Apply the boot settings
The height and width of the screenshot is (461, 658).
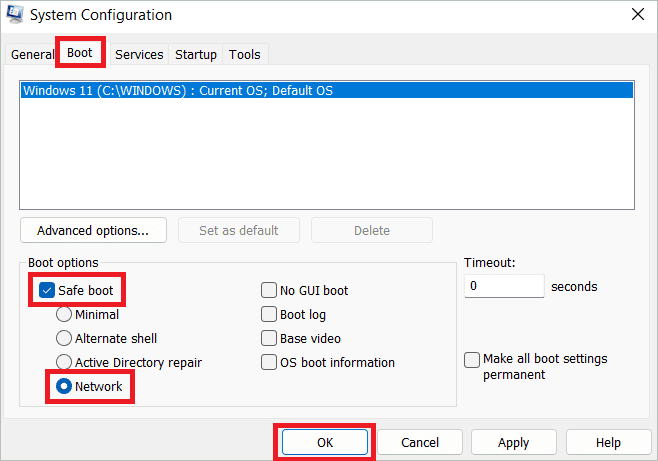pyautogui.click(x=514, y=442)
